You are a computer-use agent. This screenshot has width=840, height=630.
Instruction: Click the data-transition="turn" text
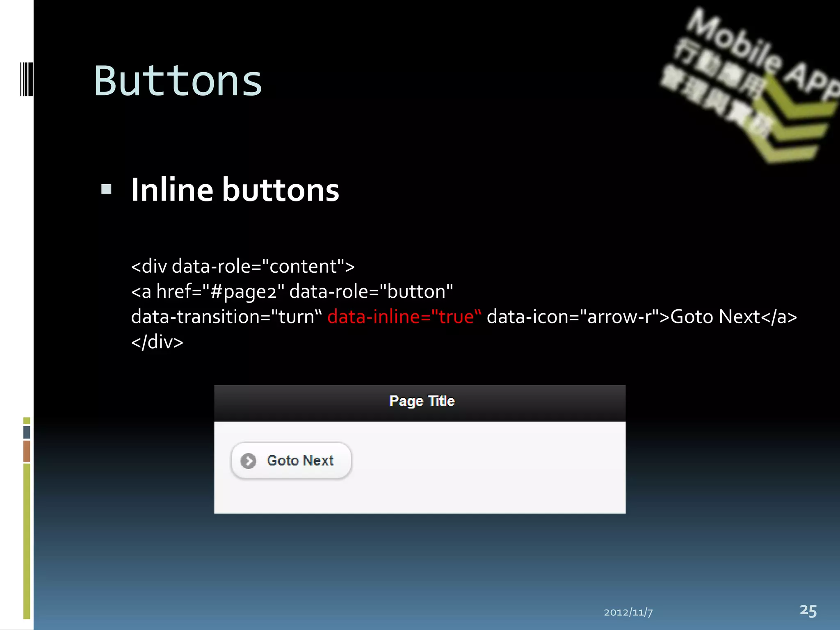227,317
